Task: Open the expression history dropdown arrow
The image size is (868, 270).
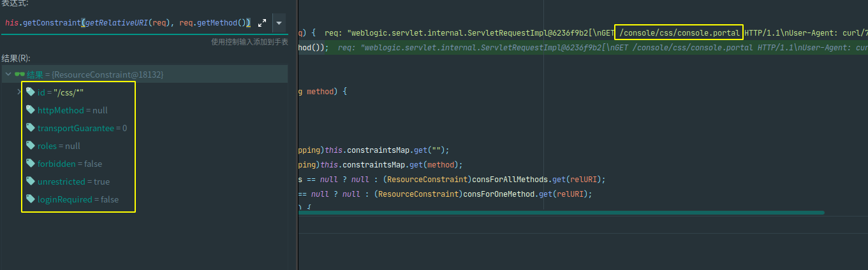Action: tap(279, 23)
